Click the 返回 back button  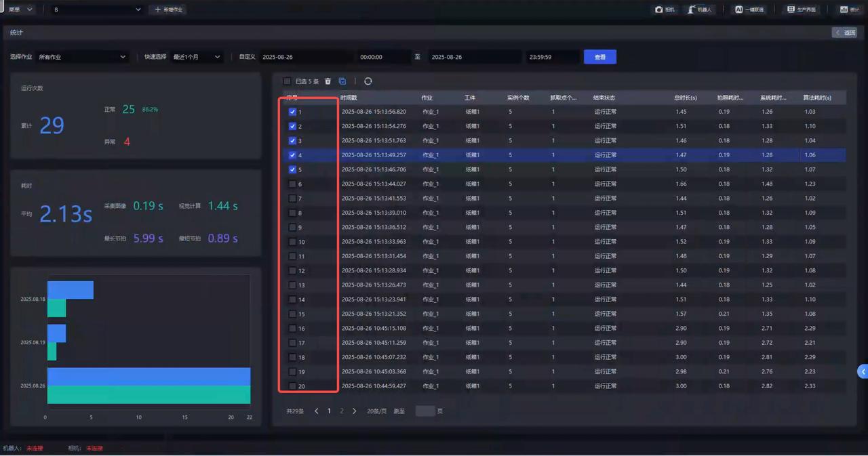pyautogui.click(x=846, y=33)
